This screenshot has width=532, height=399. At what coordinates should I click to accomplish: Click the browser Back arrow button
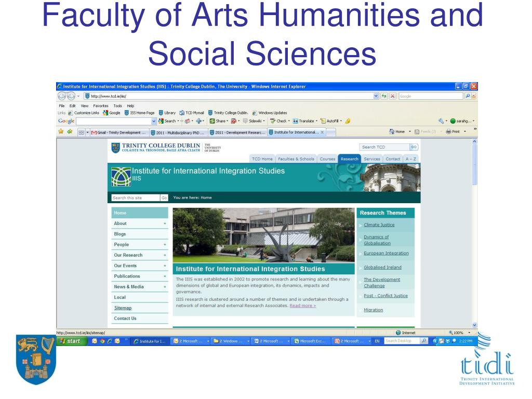[62, 96]
